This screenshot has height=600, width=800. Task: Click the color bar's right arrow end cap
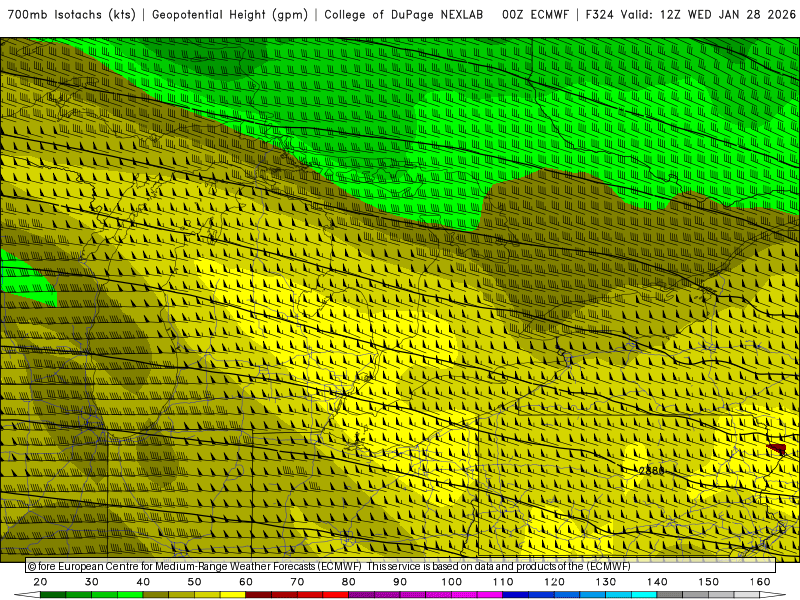[772, 595]
